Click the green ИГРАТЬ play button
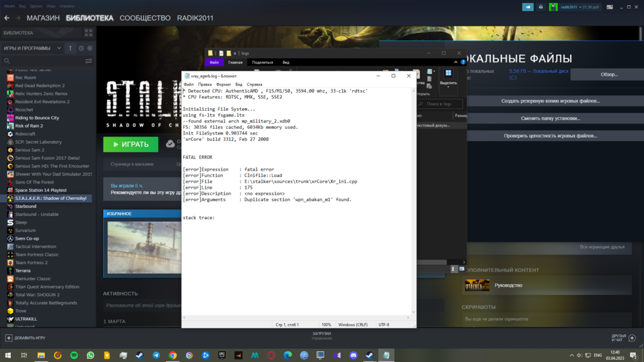644x362 pixels. click(x=131, y=144)
